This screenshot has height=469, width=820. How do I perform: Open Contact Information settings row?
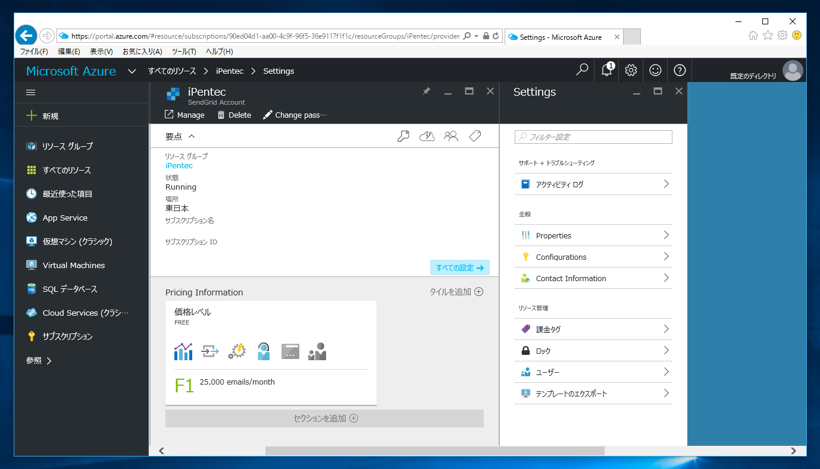594,278
